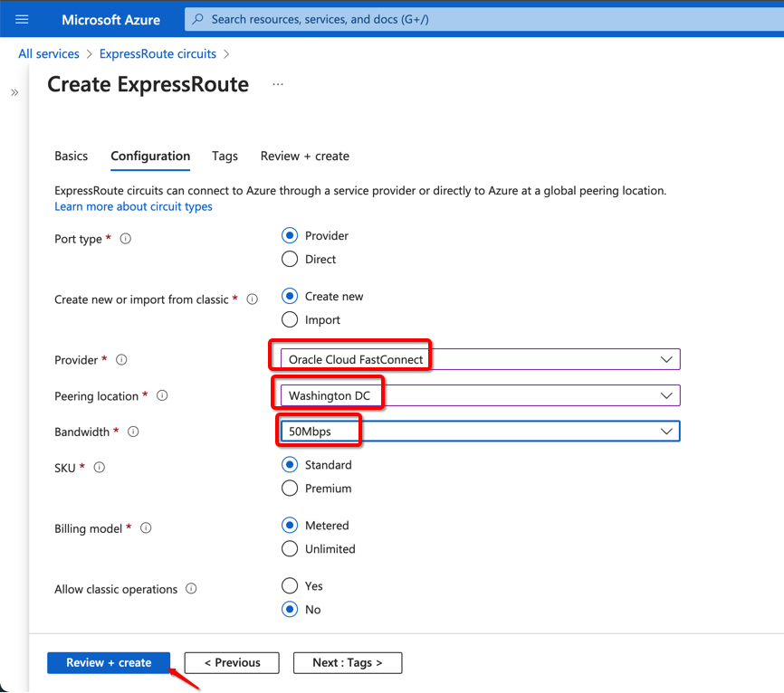Click info icon next to Peering location
784x693 pixels.
coord(162,396)
